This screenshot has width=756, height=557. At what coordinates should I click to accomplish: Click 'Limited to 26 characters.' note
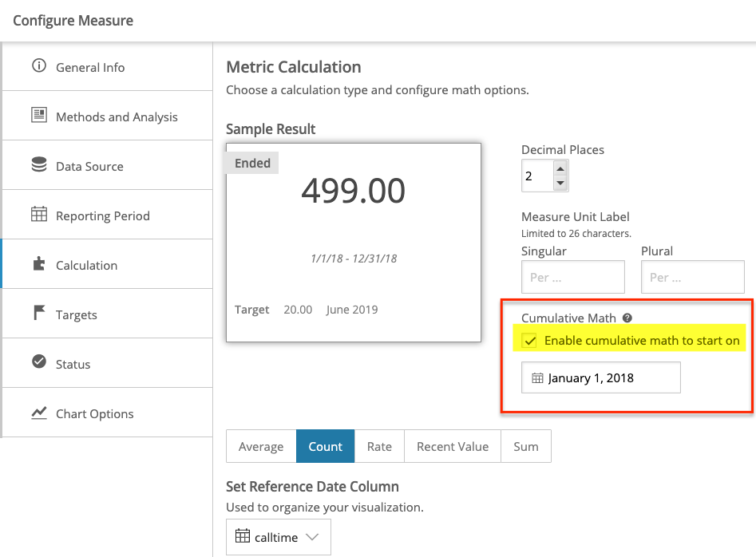click(x=576, y=234)
